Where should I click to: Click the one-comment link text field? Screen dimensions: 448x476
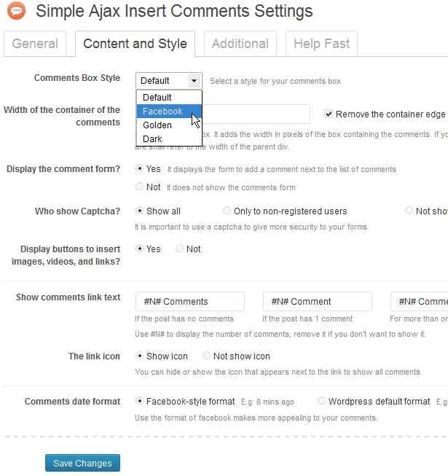point(318,302)
